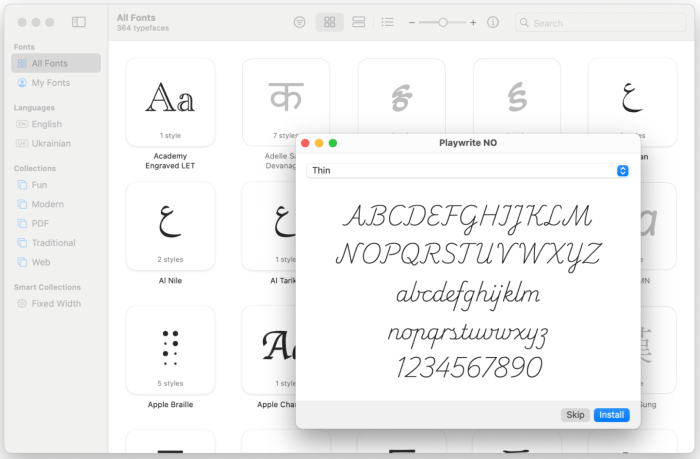
Task: Select the English language filter
Action: pos(56,124)
